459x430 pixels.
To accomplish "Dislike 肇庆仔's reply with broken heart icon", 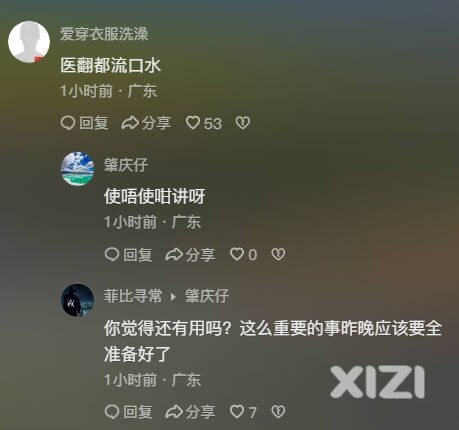I will (278, 255).
